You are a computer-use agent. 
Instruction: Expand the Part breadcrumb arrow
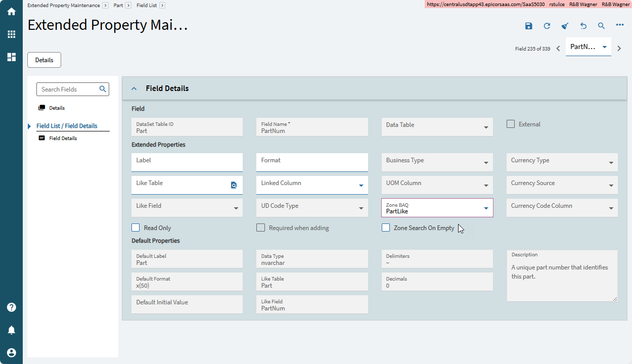[128, 5]
